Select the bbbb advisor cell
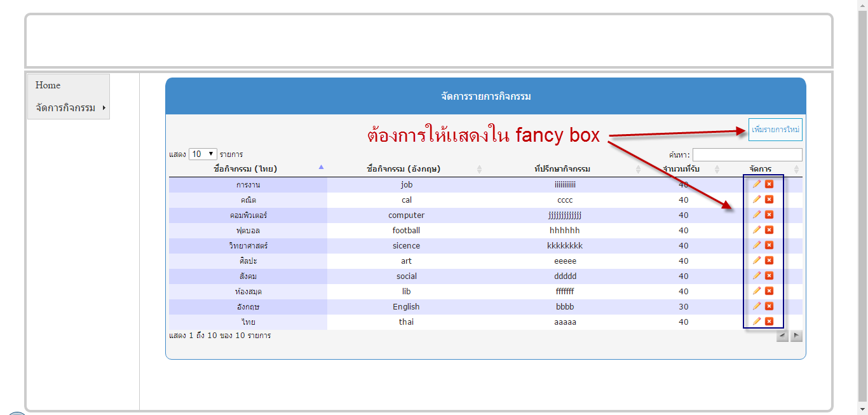 564,307
